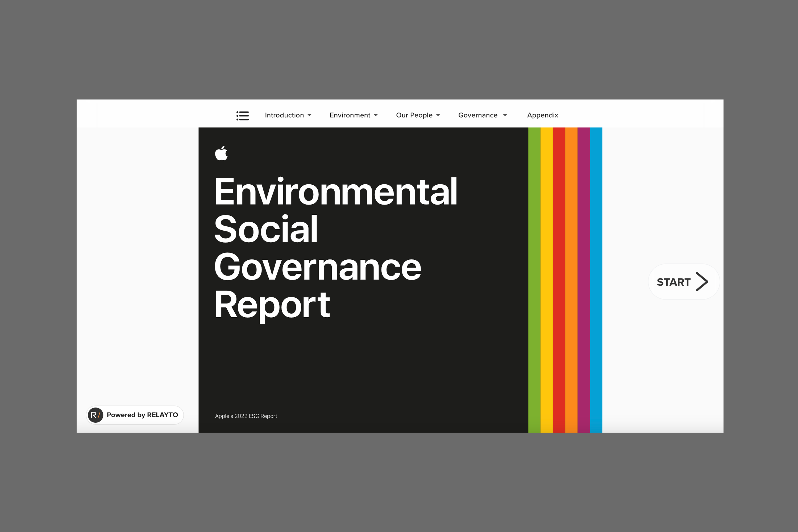Click the Powered by RELAYTO badge
The image size is (798, 532).
pyautogui.click(x=135, y=415)
